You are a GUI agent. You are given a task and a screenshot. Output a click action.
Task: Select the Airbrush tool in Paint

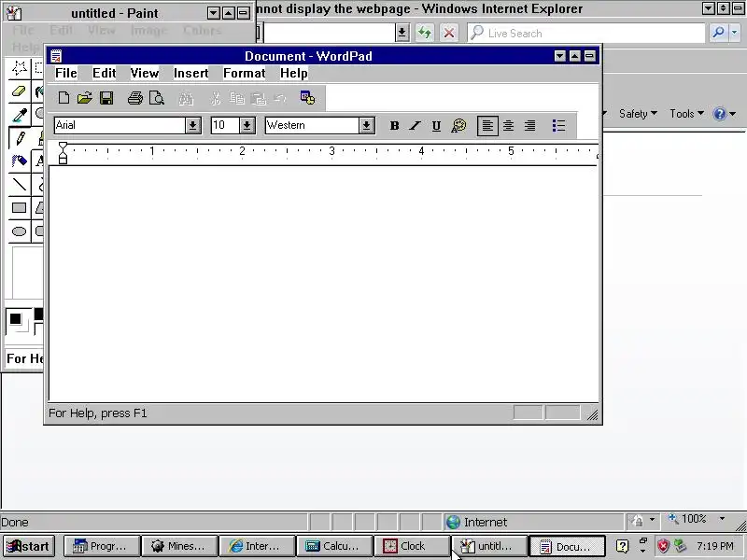(19, 161)
